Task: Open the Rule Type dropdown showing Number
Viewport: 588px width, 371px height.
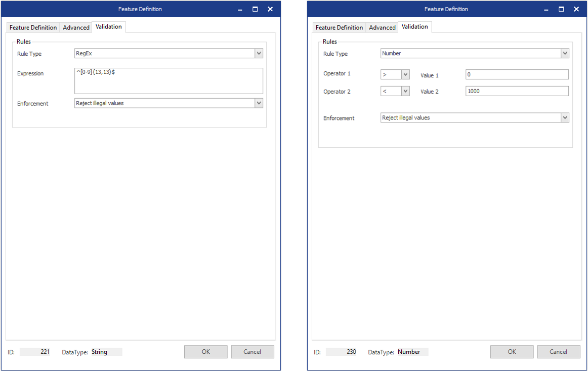Action: click(565, 53)
